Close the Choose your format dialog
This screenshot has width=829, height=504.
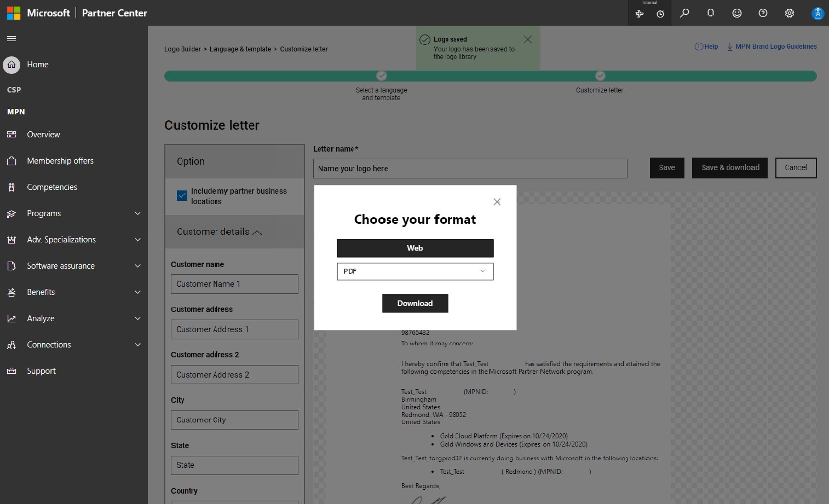pyautogui.click(x=497, y=202)
